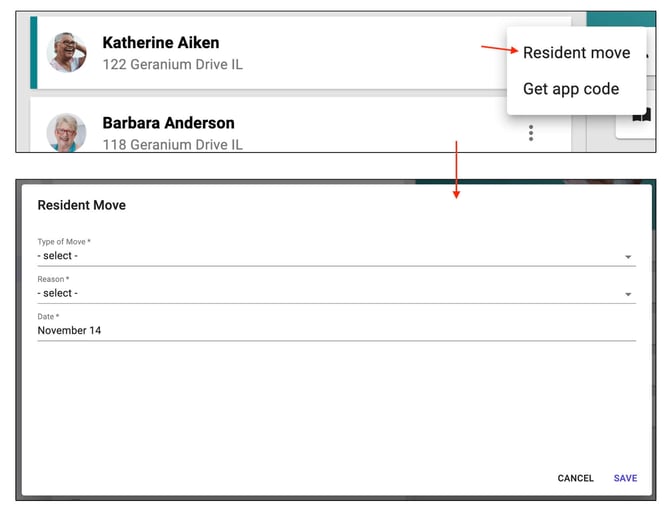Click the Date field showing November 14
The width and height of the screenshot is (670, 510).
click(x=330, y=330)
